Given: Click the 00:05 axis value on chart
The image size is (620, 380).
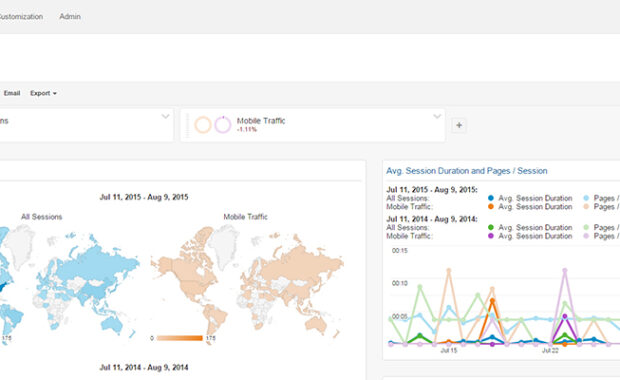Looking at the screenshot, I should pyautogui.click(x=399, y=316).
